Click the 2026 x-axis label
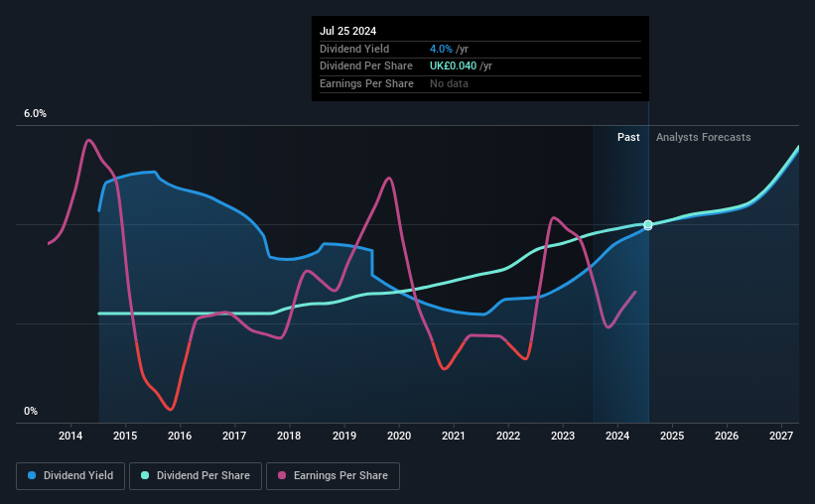 727,436
